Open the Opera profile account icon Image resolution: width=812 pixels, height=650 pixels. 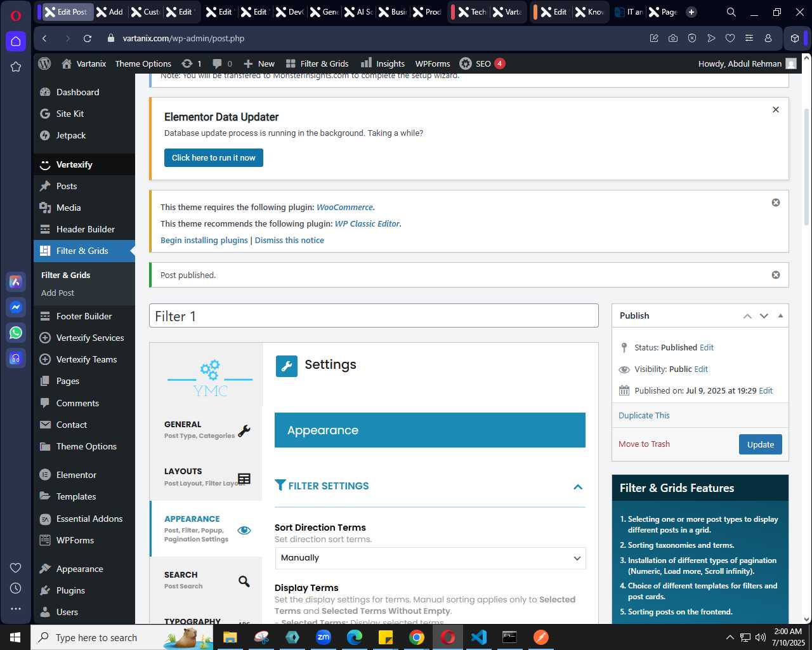tap(768, 39)
